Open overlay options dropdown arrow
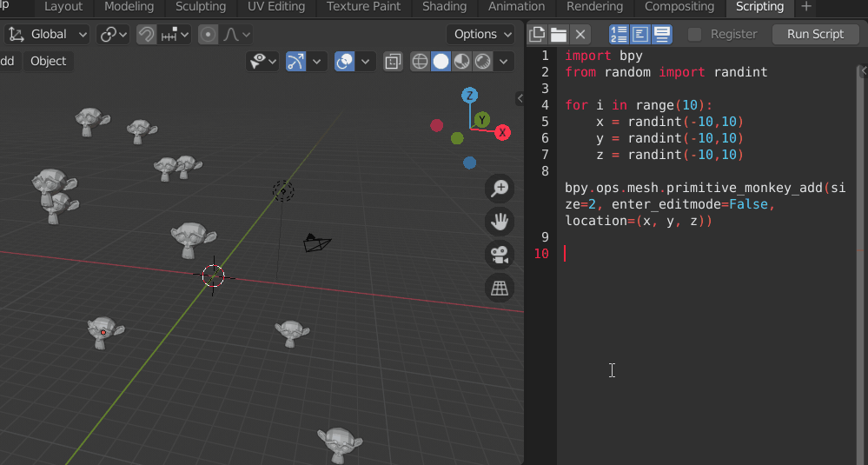The image size is (868, 465). (x=366, y=62)
